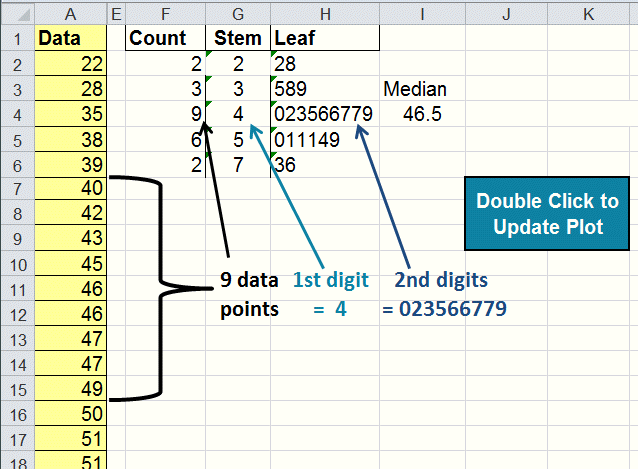Select the leaf cell 023566779
The height and width of the screenshot is (469, 638).
(325, 113)
